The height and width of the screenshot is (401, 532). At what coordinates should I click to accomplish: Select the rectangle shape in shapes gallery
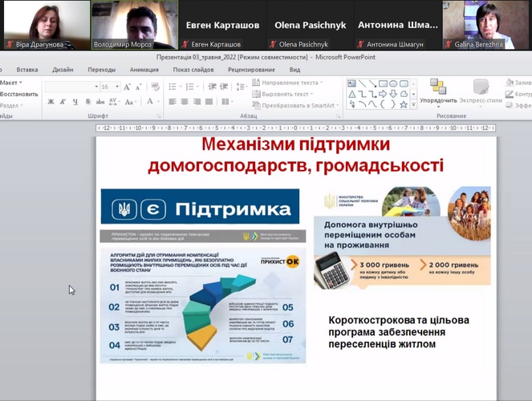pyautogui.click(x=383, y=83)
